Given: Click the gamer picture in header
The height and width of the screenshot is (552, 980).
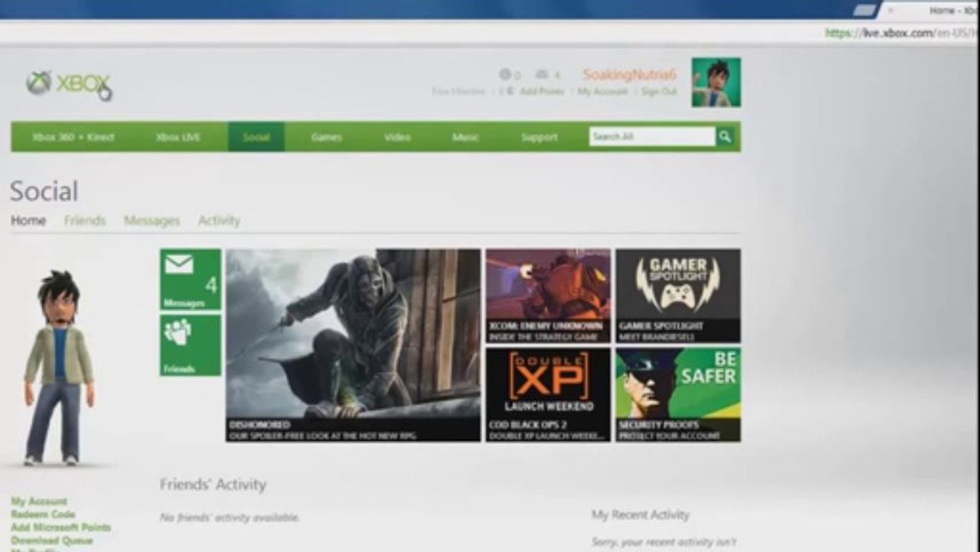Looking at the screenshot, I should click(x=716, y=82).
